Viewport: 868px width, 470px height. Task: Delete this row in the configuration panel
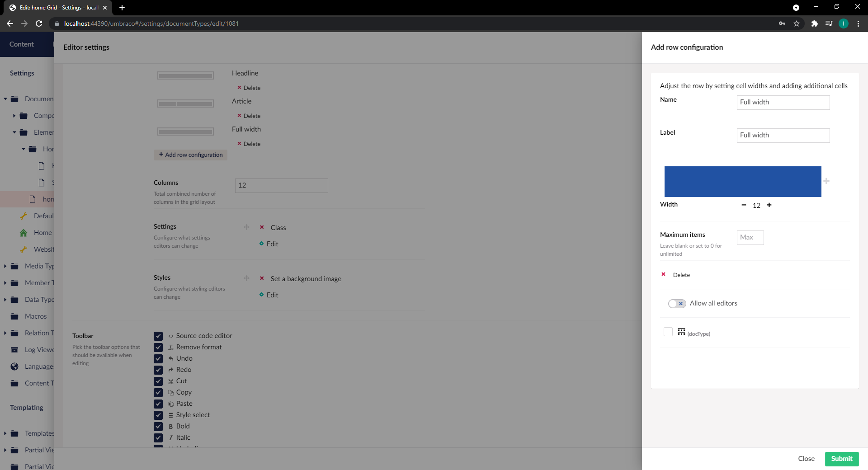coord(676,275)
